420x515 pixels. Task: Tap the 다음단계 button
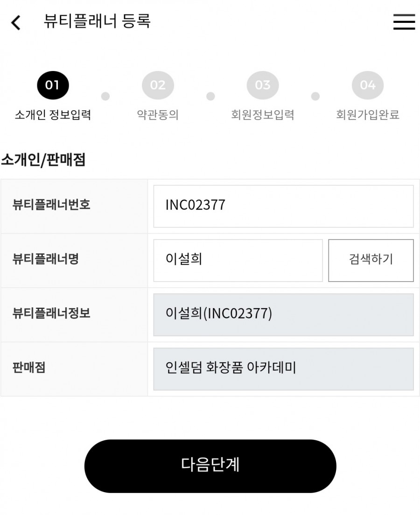pyautogui.click(x=210, y=466)
